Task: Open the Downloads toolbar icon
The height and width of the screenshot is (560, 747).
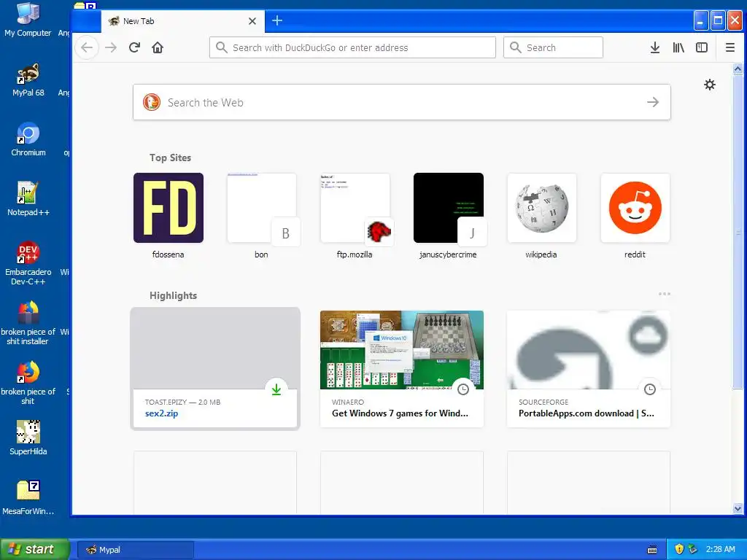Action: click(x=655, y=47)
